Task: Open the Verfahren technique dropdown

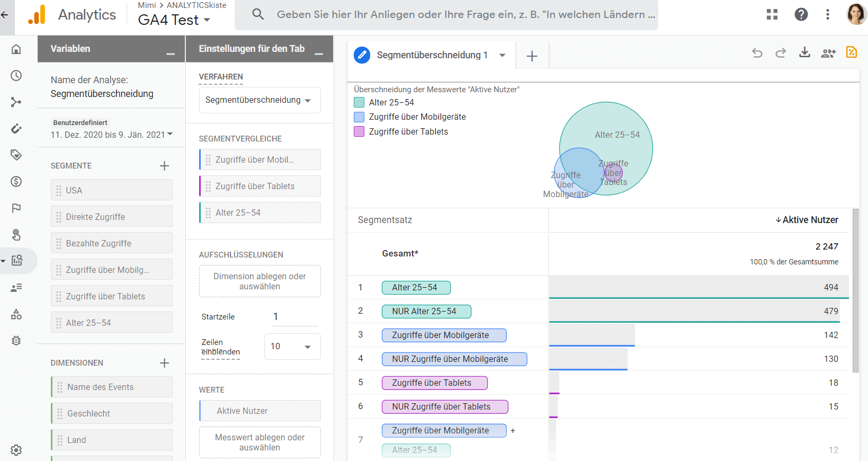Action: coord(259,100)
